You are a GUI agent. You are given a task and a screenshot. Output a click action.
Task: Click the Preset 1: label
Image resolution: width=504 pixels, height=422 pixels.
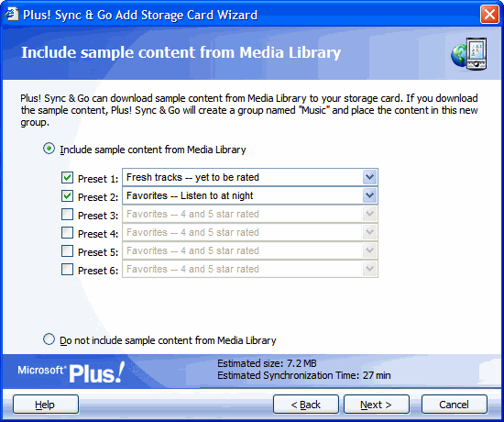pos(98,179)
